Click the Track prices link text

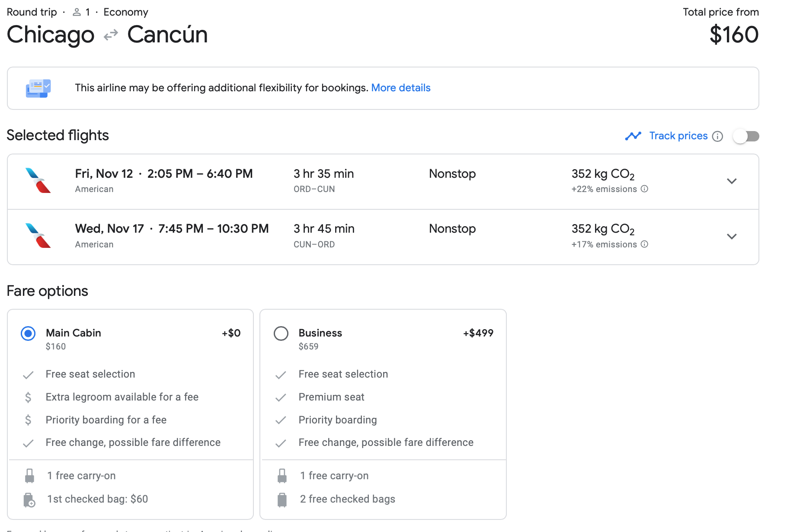point(678,136)
